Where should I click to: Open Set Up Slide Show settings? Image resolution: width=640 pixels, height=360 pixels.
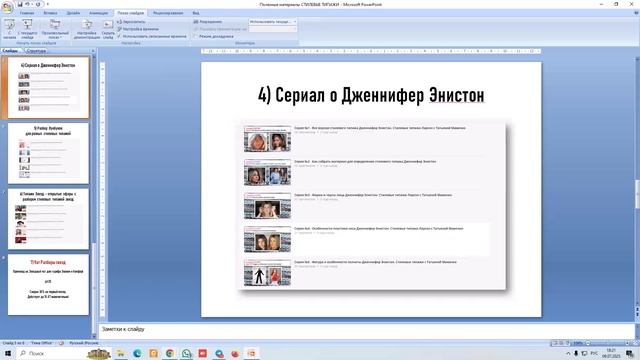[x=87, y=29]
